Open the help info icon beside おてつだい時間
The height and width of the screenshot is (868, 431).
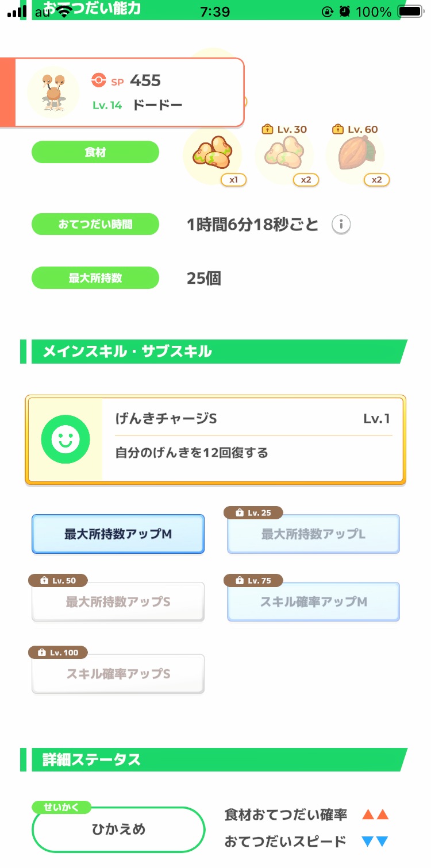click(341, 225)
